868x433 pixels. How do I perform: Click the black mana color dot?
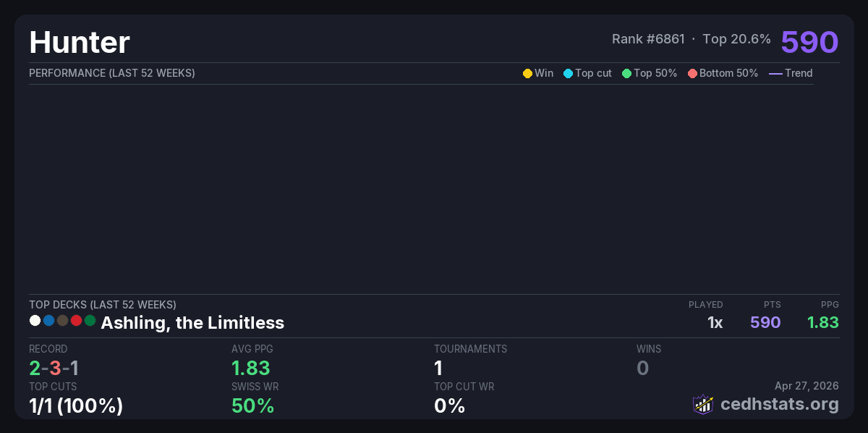[x=62, y=320]
